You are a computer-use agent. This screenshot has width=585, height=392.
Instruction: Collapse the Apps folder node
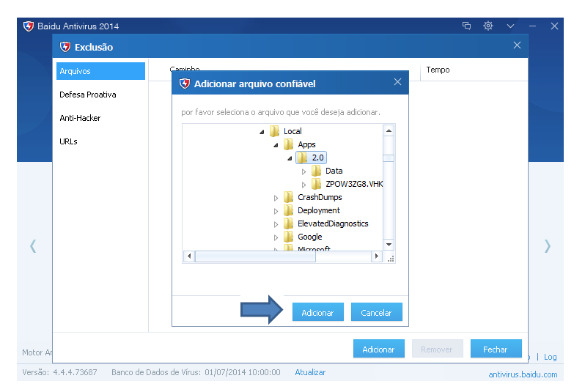(x=276, y=145)
